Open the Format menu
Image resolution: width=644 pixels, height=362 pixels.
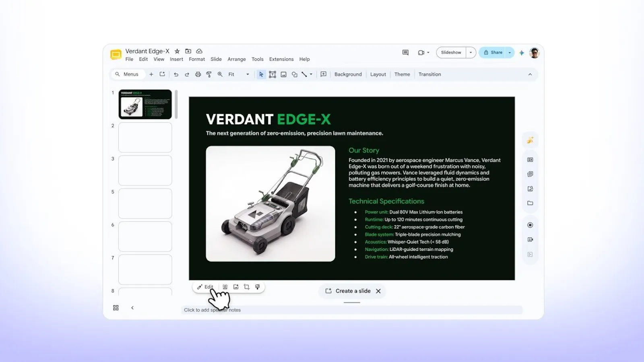coord(197,59)
